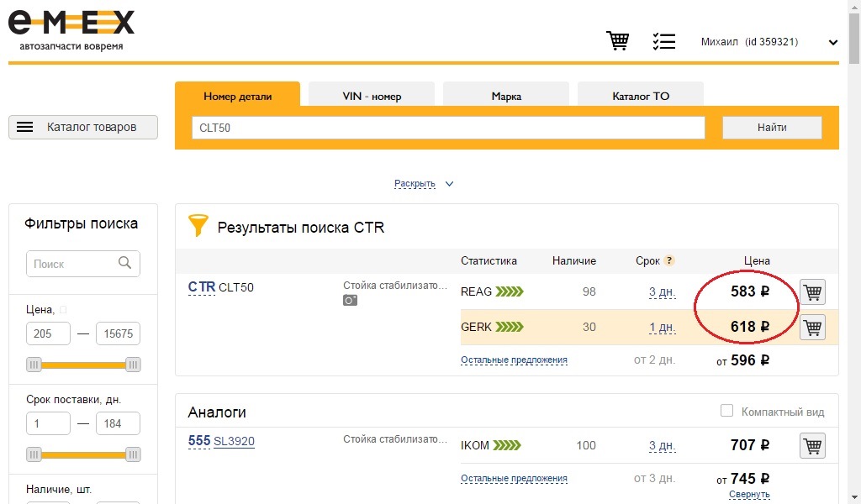
Task: Add the GERK 618 ₽ offer to cart
Action: coord(813,328)
